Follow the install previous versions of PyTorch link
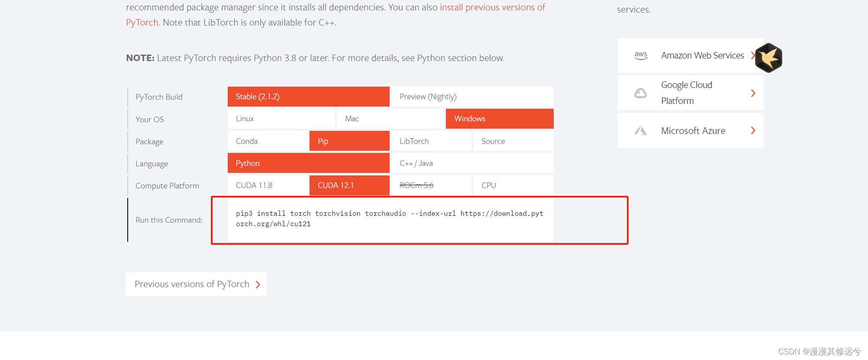 492,7
